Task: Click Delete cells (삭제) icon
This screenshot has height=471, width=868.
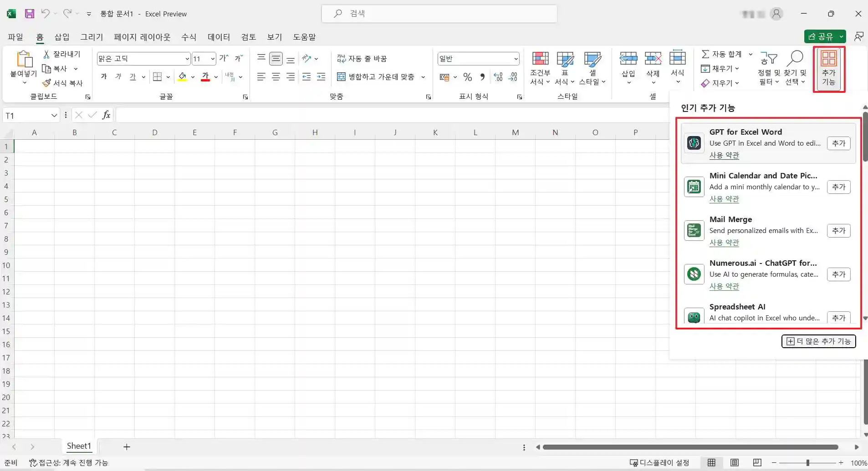Action: pyautogui.click(x=653, y=58)
